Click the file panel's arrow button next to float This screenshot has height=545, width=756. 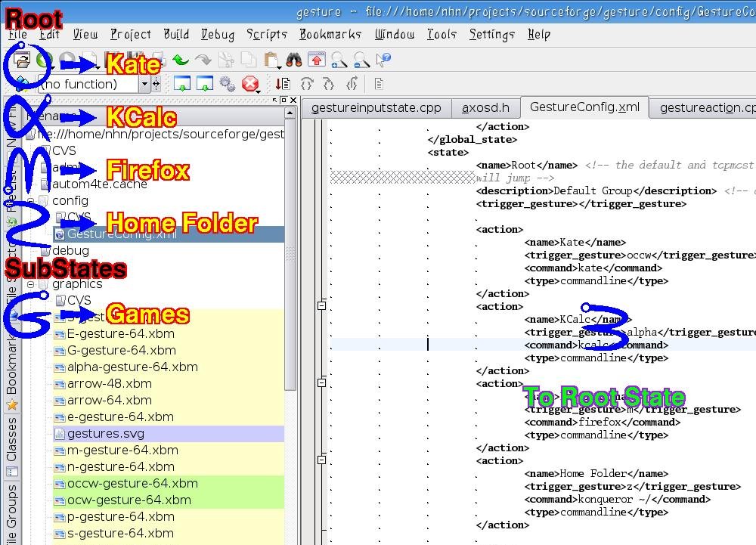tap(275, 100)
